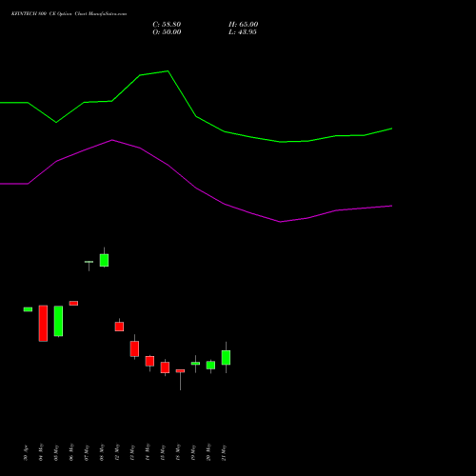Select the 12 May date label
This screenshot has width=476, height=476.
117,452
